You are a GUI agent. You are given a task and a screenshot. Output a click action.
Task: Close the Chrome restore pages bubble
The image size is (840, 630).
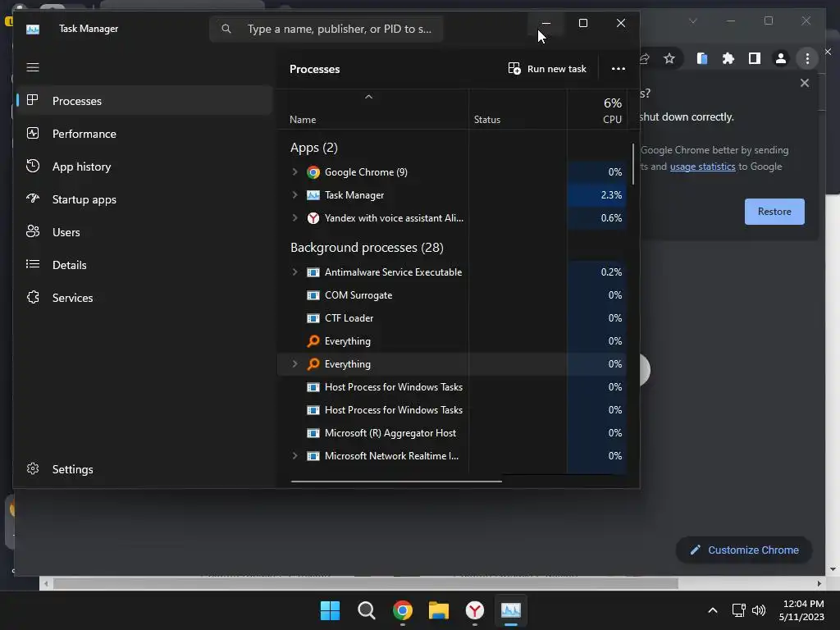point(804,83)
